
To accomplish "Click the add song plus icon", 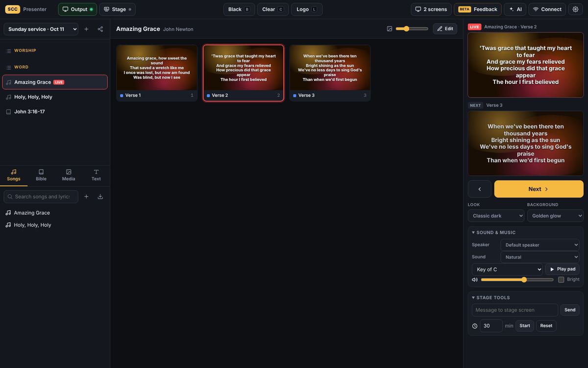I will point(86,197).
